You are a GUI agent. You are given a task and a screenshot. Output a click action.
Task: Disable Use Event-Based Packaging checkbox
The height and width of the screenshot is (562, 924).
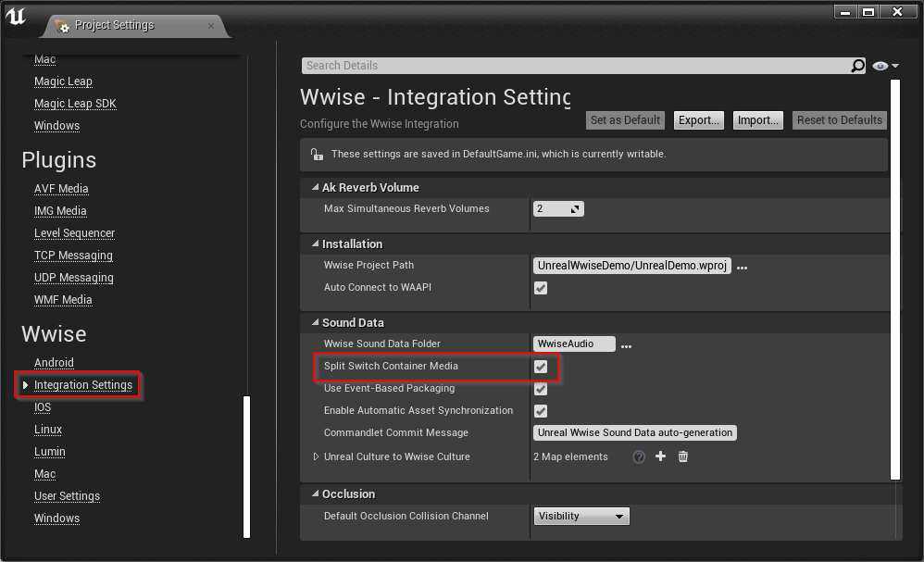(x=541, y=389)
